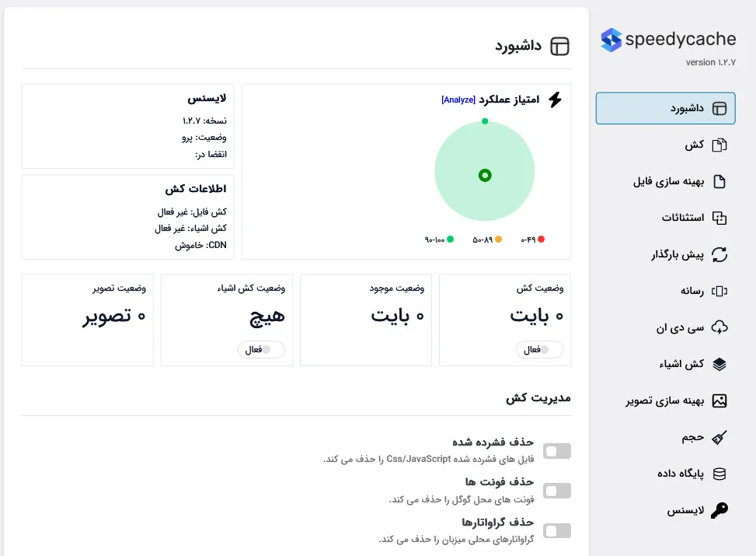Screen dimensions: 756x556
Task: Click the هیچ value in object cache card
Action: click(x=267, y=317)
